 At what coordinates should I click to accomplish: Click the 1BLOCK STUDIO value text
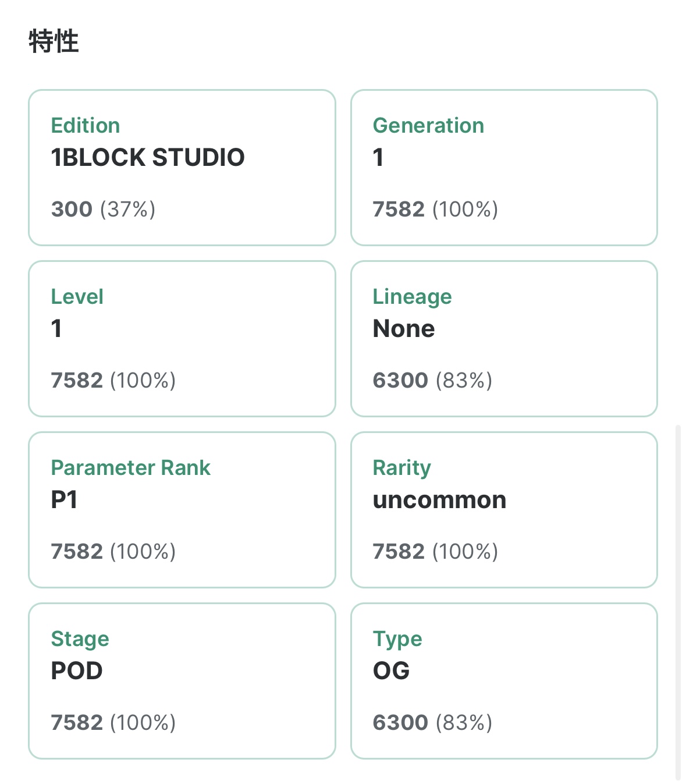click(x=148, y=158)
